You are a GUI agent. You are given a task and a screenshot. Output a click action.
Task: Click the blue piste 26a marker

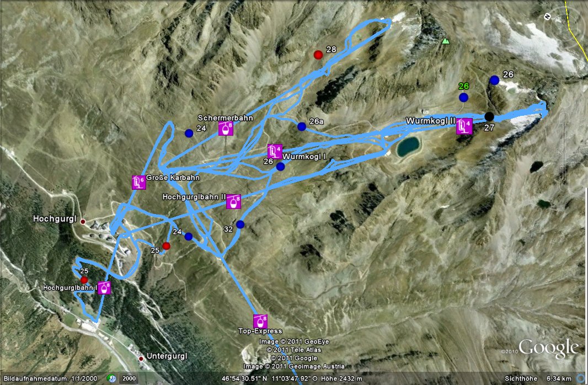(x=302, y=127)
